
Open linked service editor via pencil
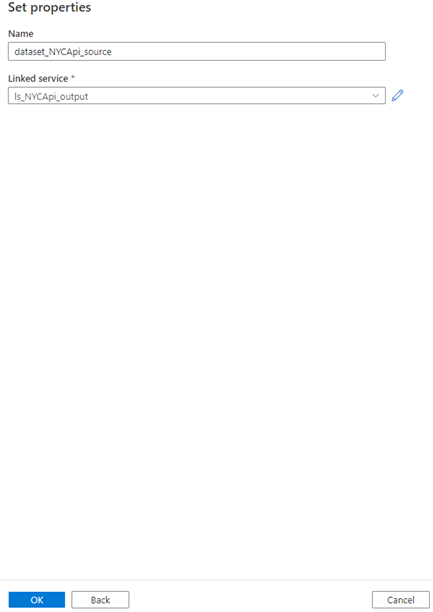[x=397, y=96]
